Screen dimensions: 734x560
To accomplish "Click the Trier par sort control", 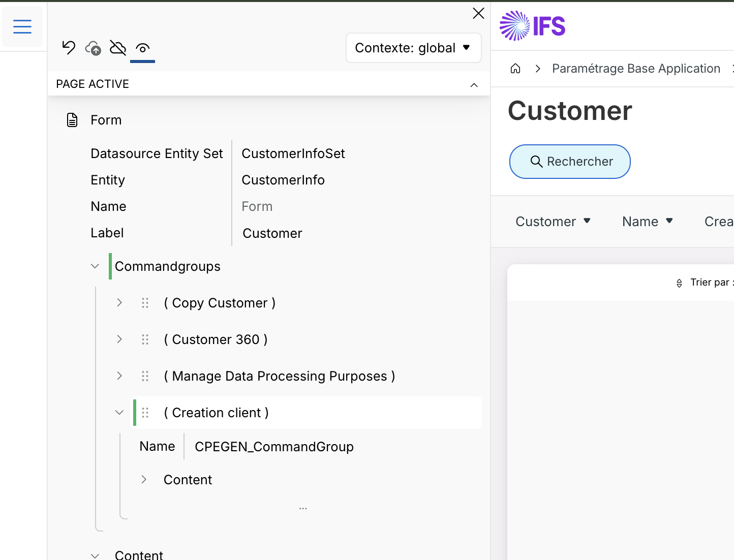I will click(704, 283).
